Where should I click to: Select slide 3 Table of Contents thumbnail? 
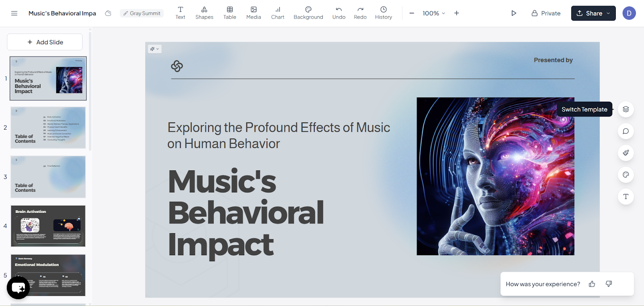point(48,177)
